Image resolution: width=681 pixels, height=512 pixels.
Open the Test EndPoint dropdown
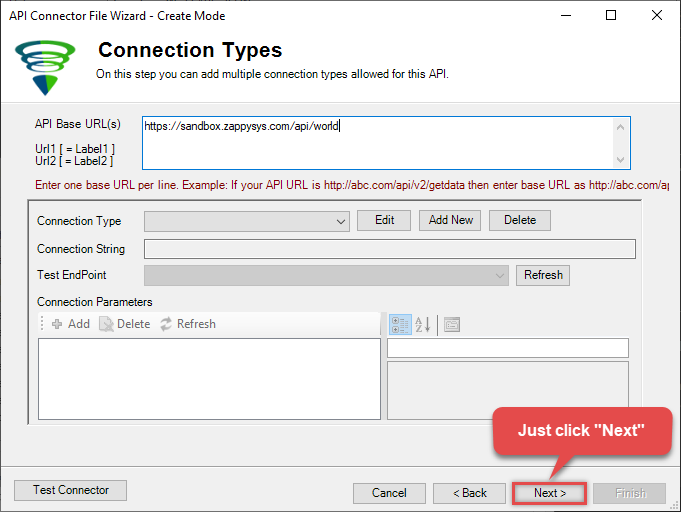coord(500,275)
